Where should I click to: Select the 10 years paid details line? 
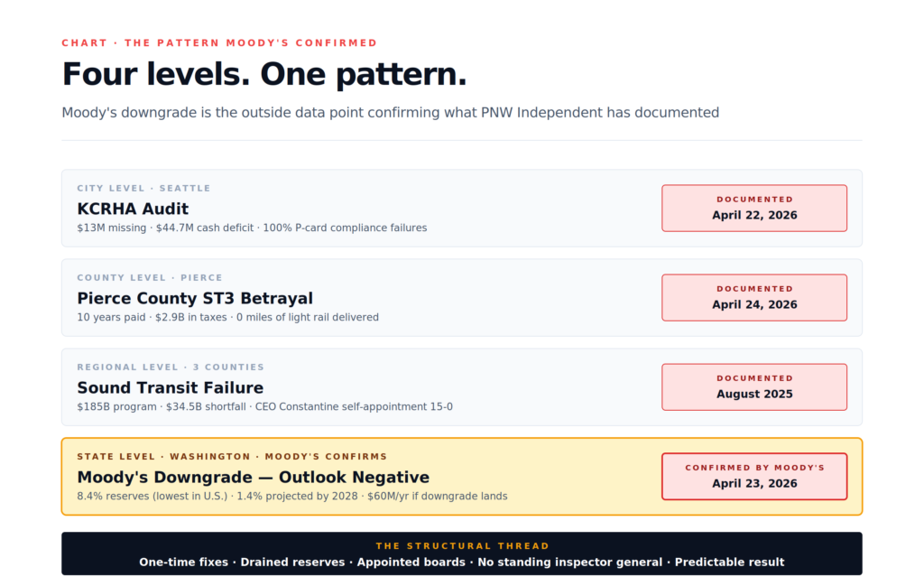[x=227, y=317]
